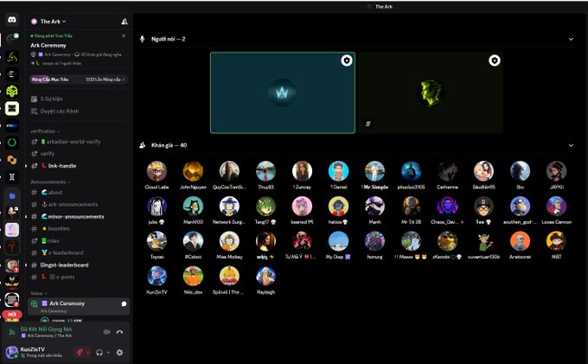Open chat for Ark Ceremony stage channel
588x364 pixels.
click(124, 303)
